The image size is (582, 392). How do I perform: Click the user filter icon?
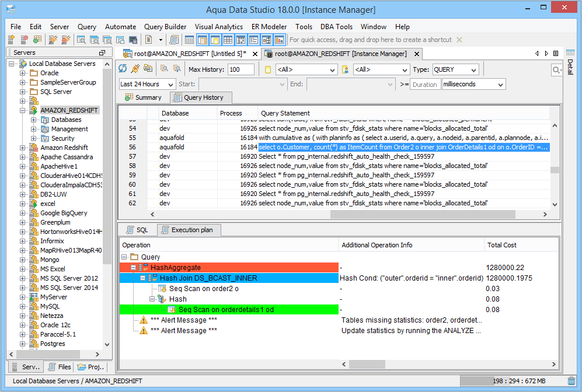coord(345,69)
